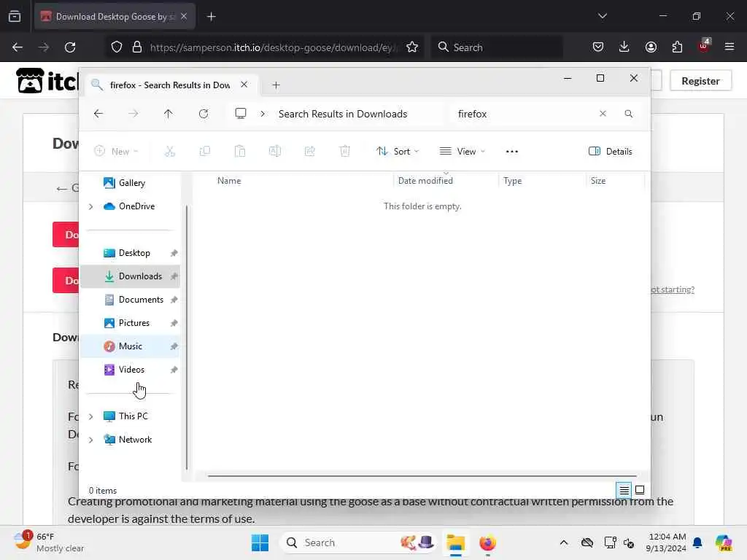
Task: Click File Explorer icon in taskbar
Action: 455,542
